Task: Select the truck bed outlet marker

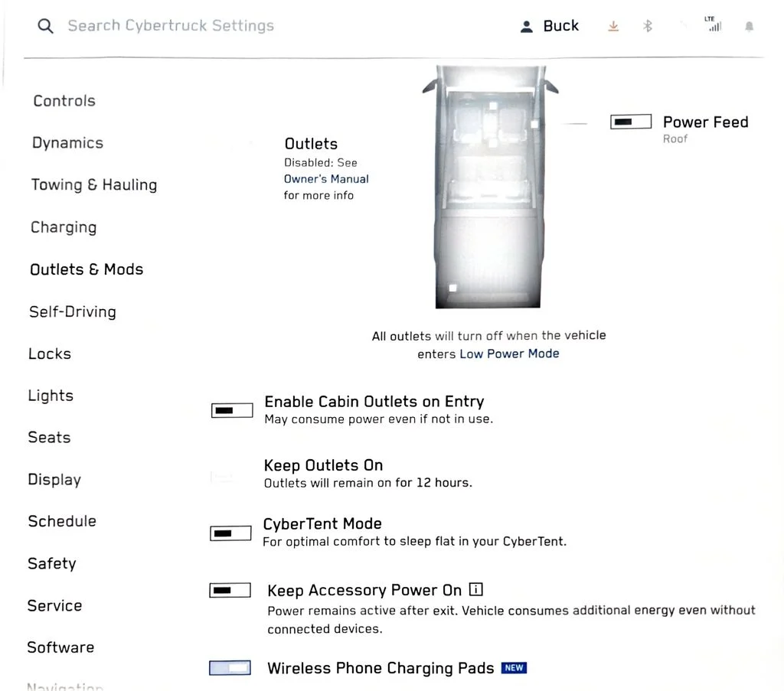Action: [453, 288]
